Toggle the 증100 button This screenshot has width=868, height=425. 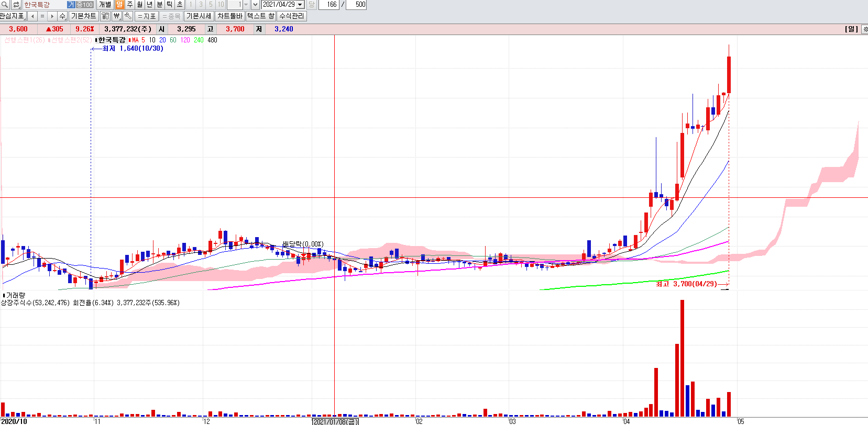pos(85,5)
